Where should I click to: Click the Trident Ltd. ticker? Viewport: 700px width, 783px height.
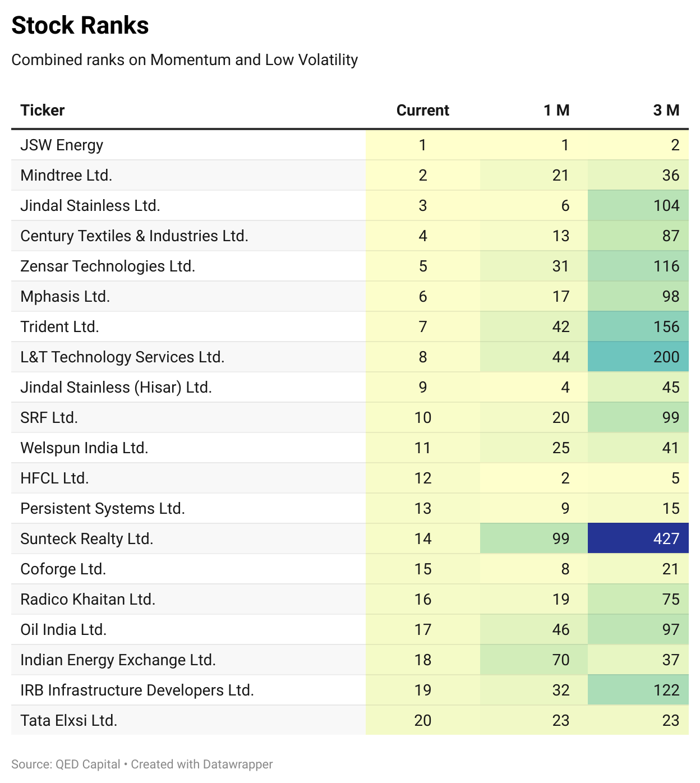pyautogui.click(x=59, y=326)
